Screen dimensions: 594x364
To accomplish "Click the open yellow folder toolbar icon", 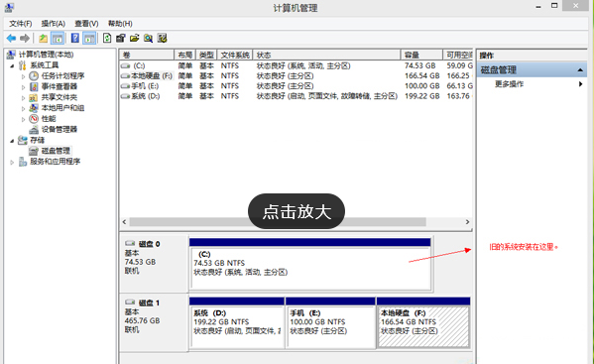I will (135, 38).
